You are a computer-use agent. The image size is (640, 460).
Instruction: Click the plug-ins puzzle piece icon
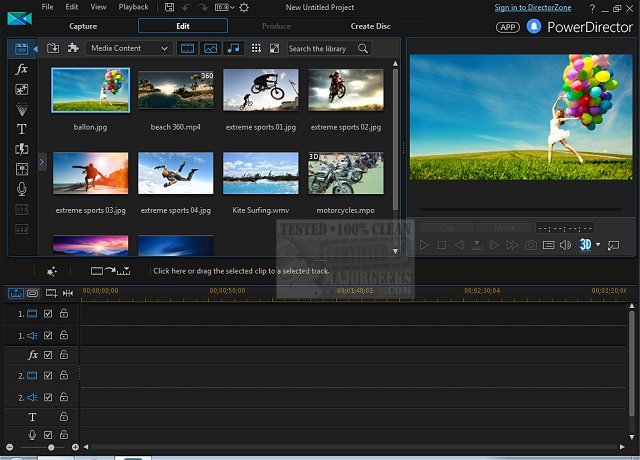tap(72, 48)
